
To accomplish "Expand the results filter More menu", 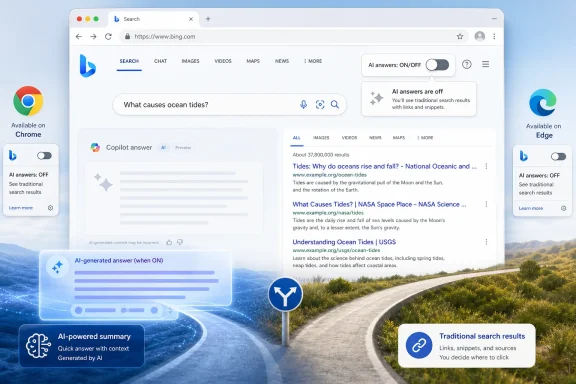I will click(425, 138).
